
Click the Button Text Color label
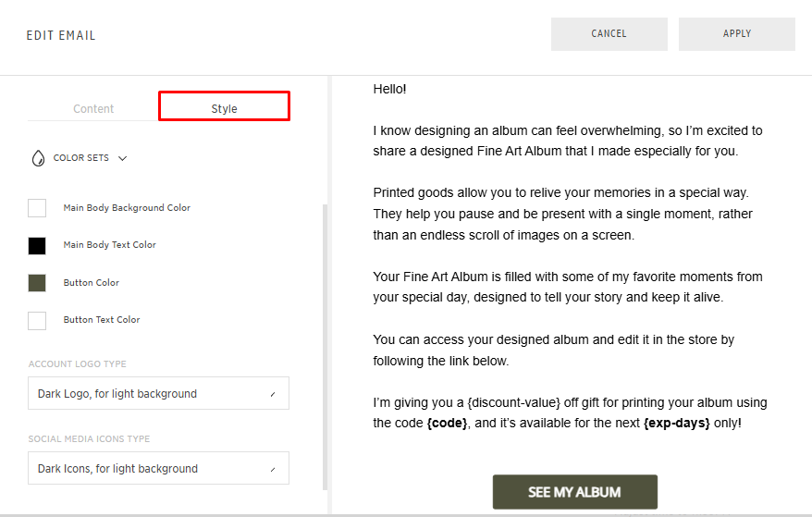tap(102, 320)
